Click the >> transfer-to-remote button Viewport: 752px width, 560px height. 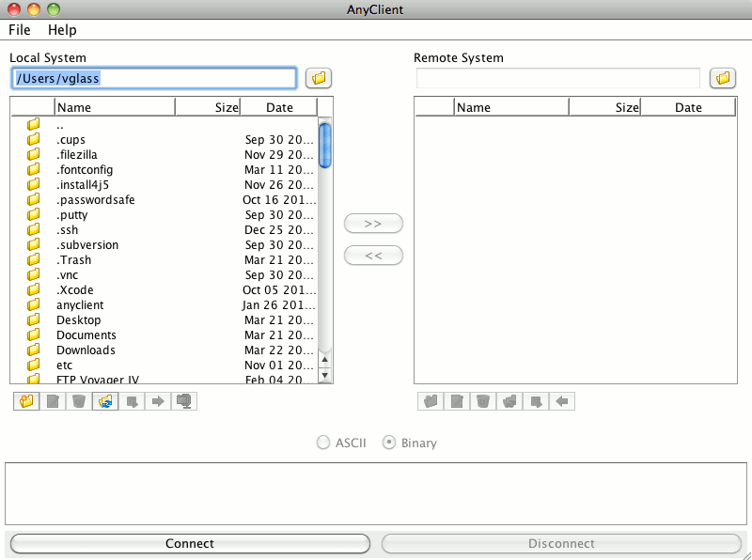373,224
